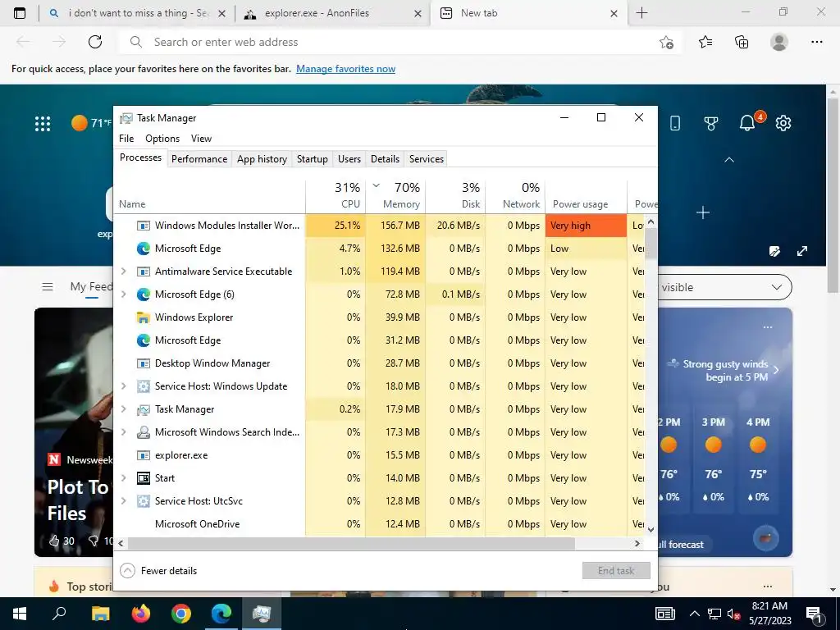Screen dimensions: 840x630
Task: Expand the Start process row
Action: pyautogui.click(x=124, y=478)
